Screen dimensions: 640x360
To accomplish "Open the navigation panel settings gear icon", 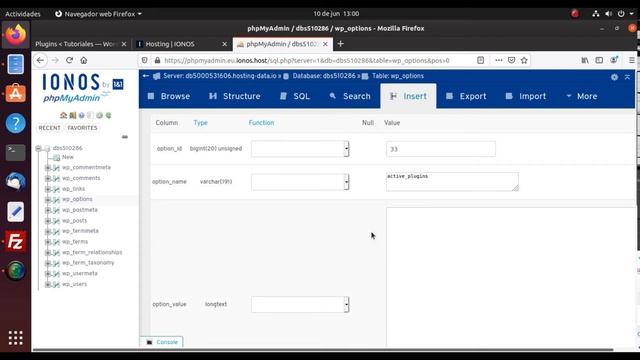I will 99,116.
